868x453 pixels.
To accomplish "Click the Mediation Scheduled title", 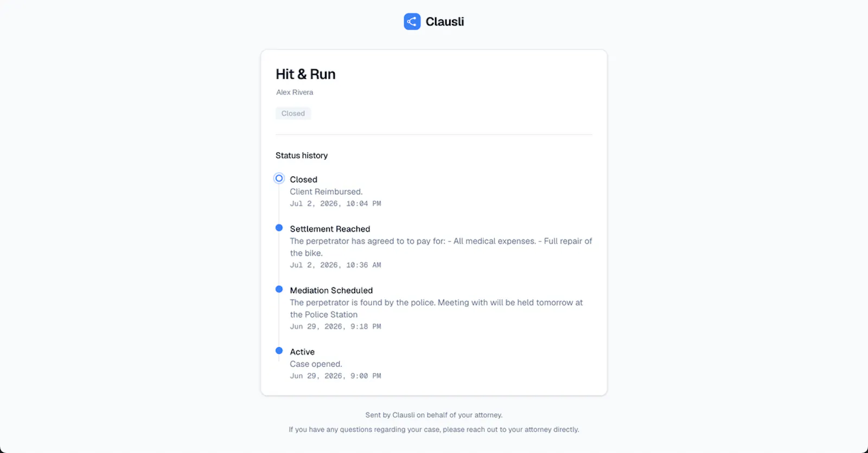I will (x=331, y=290).
